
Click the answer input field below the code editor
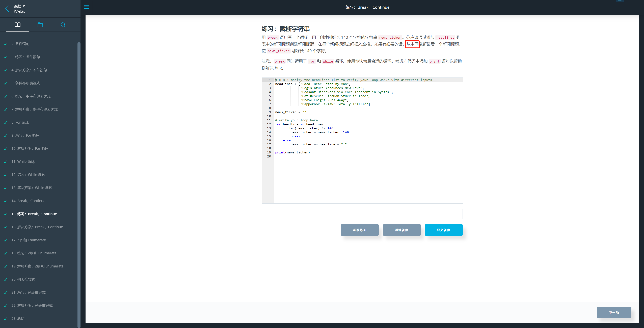pos(362,214)
